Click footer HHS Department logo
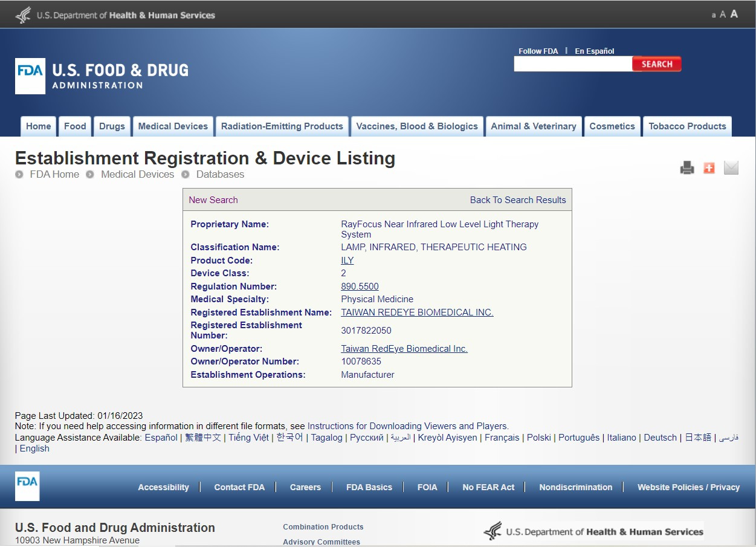The image size is (756, 547). [x=593, y=532]
